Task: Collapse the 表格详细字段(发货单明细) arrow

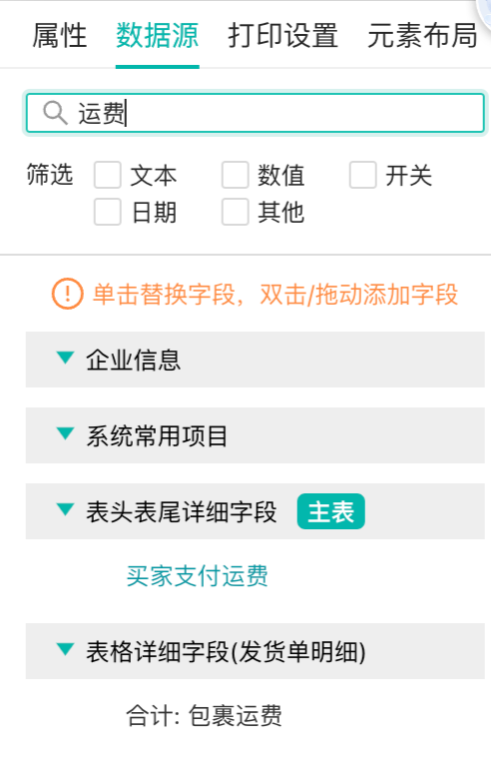Action: 65,649
